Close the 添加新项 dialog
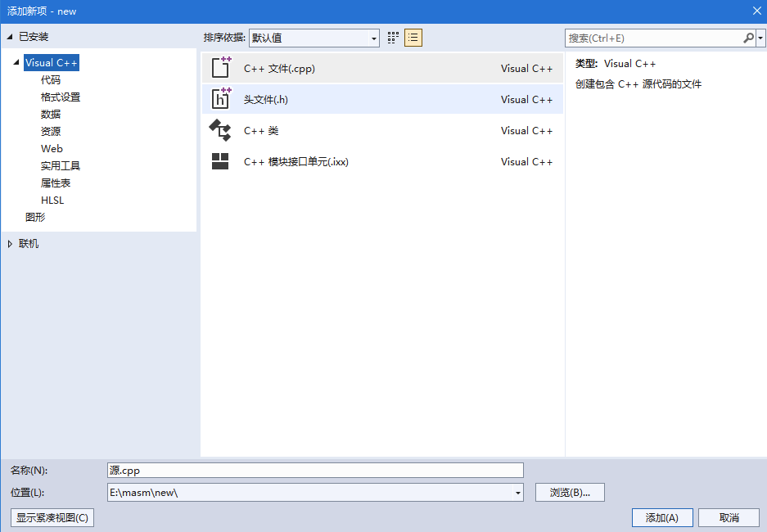The width and height of the screenshot is (767, 532). (756, 11)
